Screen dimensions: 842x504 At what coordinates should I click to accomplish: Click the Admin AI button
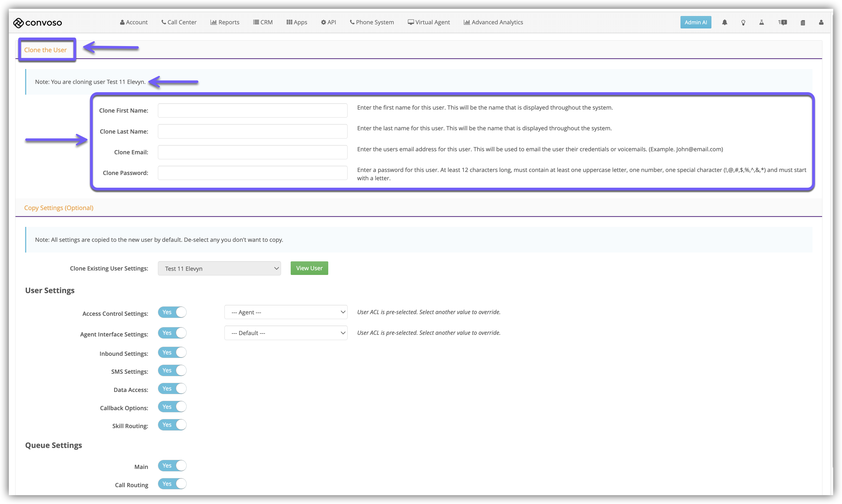(x=695, y=22)
